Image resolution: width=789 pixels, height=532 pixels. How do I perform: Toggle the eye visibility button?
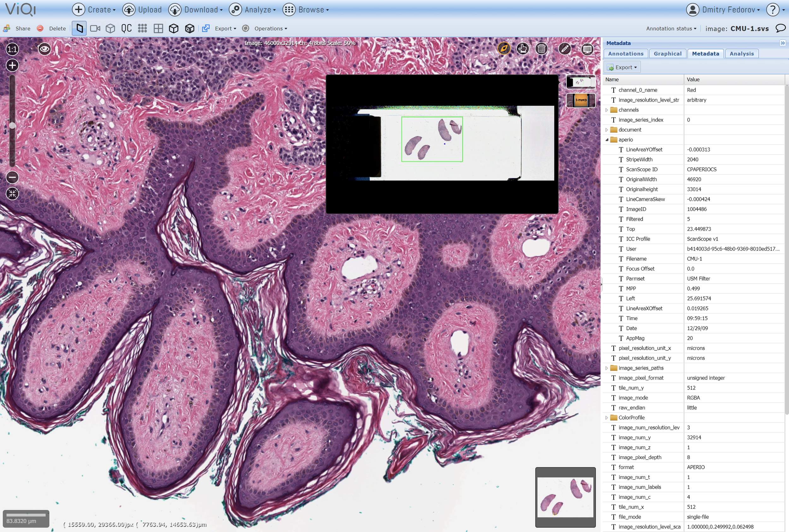coord(44,49)
